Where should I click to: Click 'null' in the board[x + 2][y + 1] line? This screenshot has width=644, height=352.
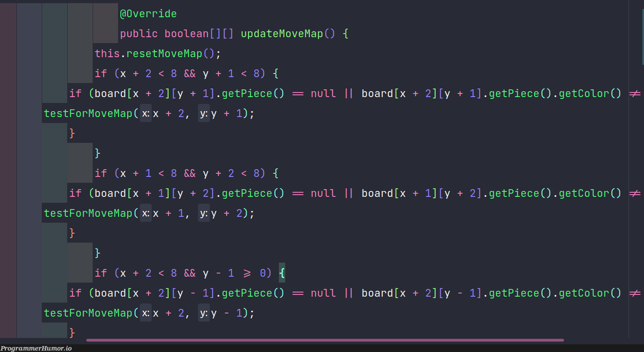(x=323, y=93)
